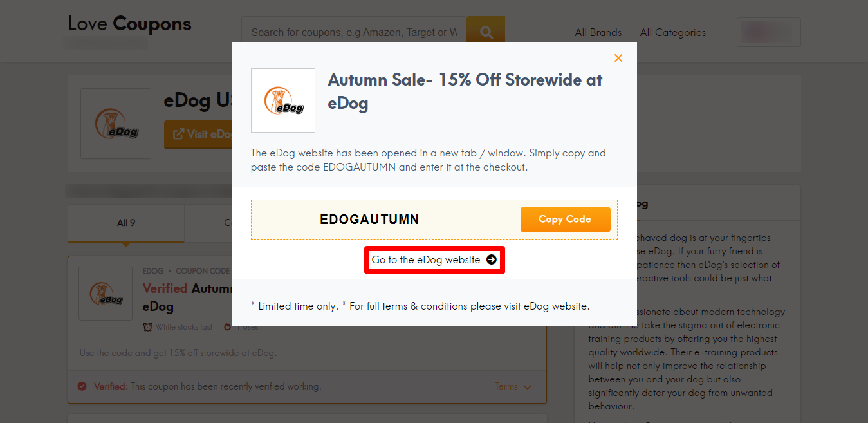Switch to the 'All 9' tab

pyautogui.click(x=125, y=222)
